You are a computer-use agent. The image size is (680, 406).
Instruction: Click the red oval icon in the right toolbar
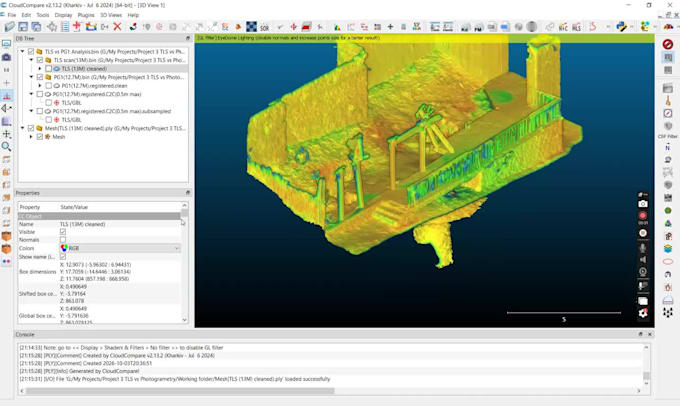click(x=668, y=262)
